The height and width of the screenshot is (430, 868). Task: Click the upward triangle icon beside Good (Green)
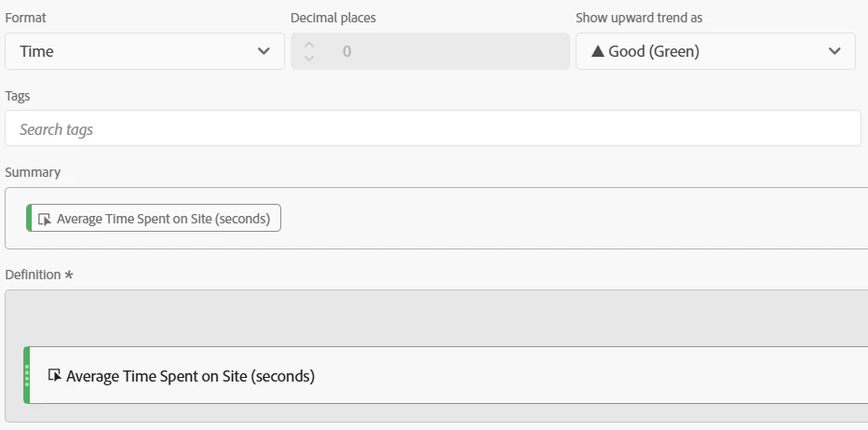pyautogui.click(x=598, y=51)
